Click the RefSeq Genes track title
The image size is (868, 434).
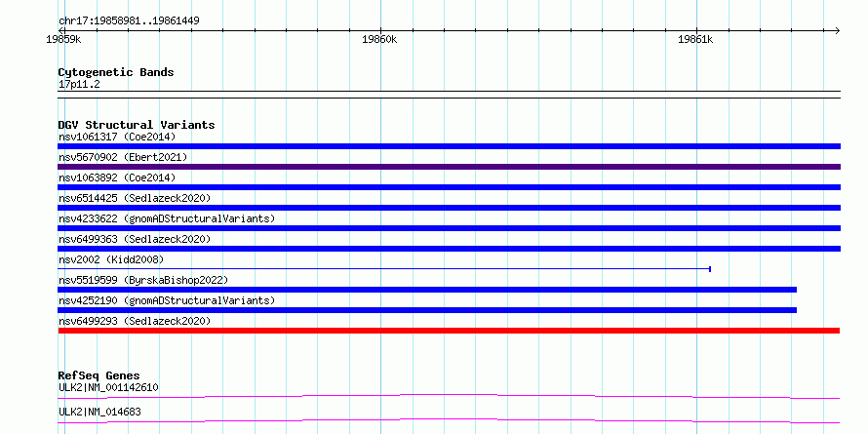point(99,375)
